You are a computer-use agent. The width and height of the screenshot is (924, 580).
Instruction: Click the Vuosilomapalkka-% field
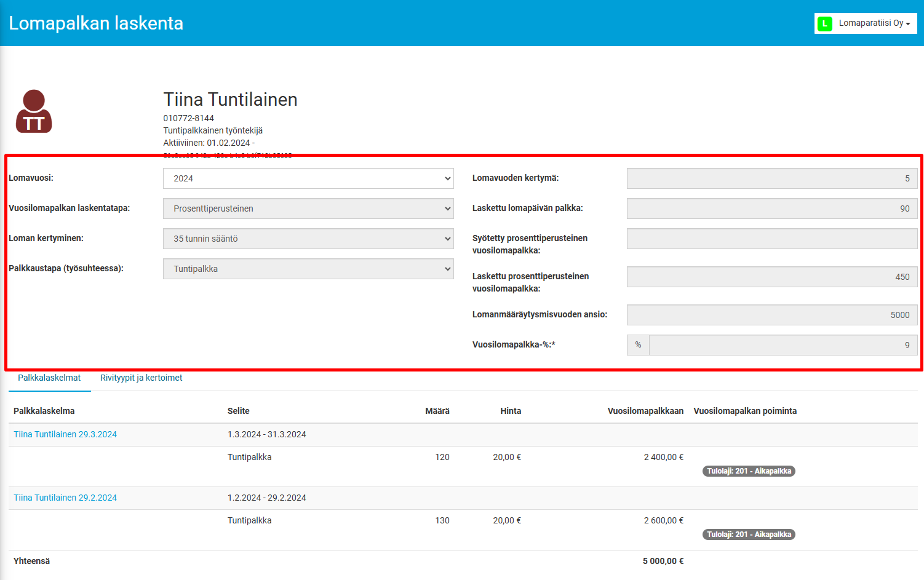click(x=783, y=345)
